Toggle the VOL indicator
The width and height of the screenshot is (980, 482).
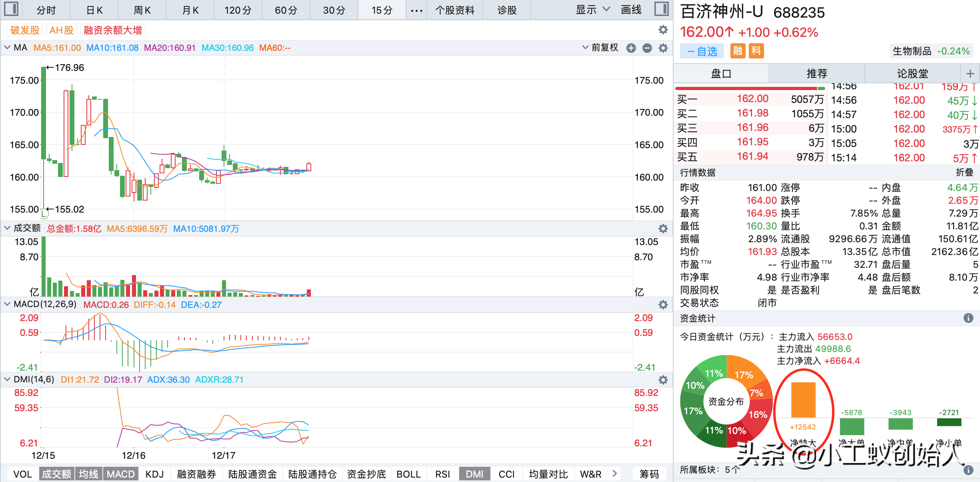pos(22,474)
